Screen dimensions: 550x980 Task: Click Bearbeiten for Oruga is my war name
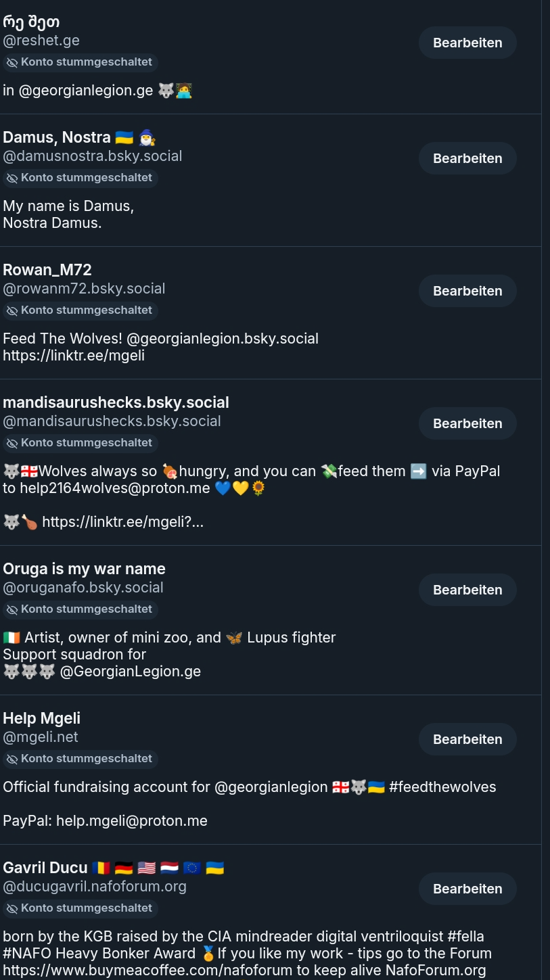[467, 590]
